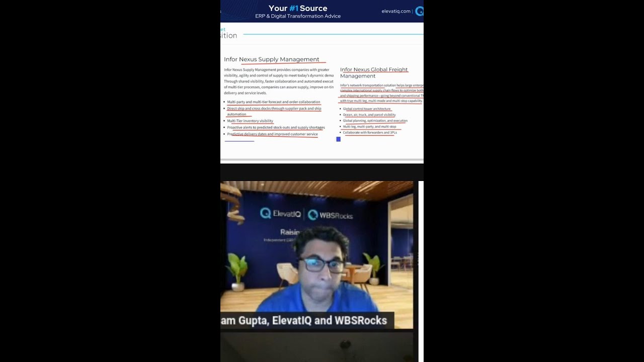This screenshot has width=644, height=362.
Task: Click bullet 'Predictive delivery dates and improved customer service'
Action: 272,134
